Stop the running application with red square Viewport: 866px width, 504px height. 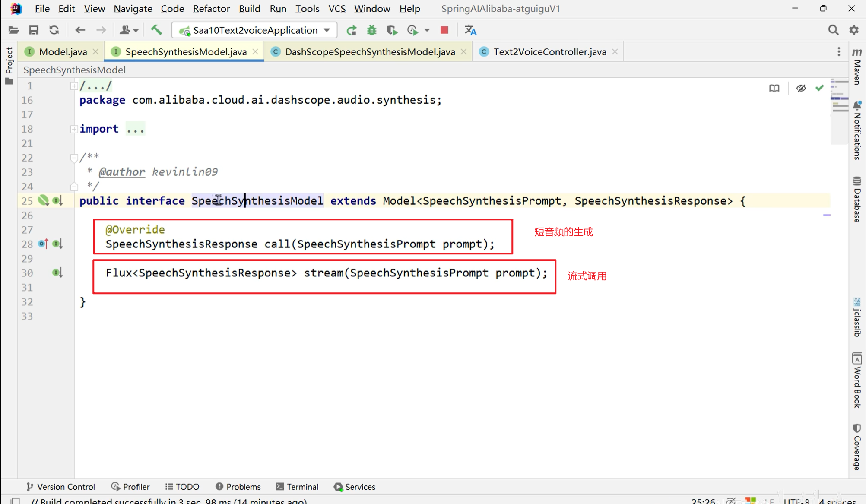coord(444,30)
